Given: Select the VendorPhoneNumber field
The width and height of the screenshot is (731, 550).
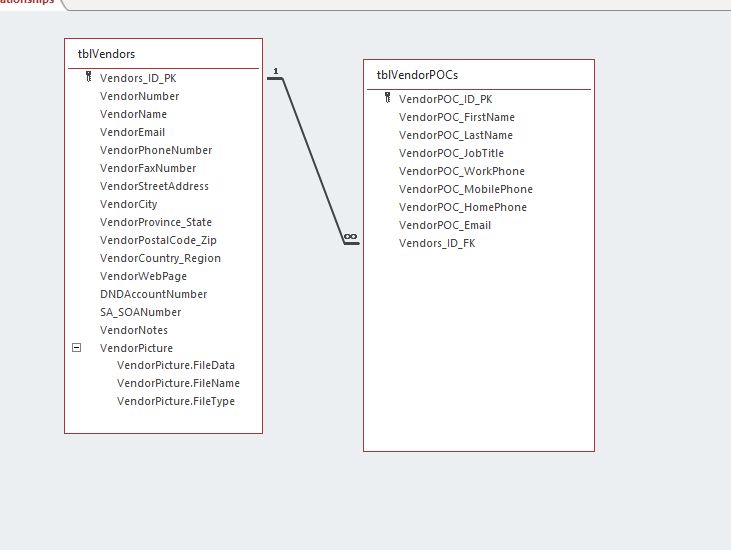Looking at the screenshot, I should pos(156,150).
